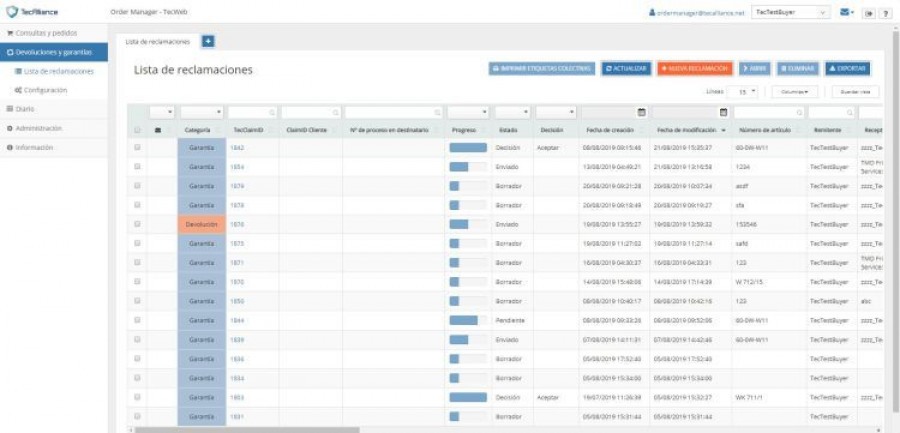Tick checkbox of row with article asdf
Screen dimensions: 900x433
(137, 186)
